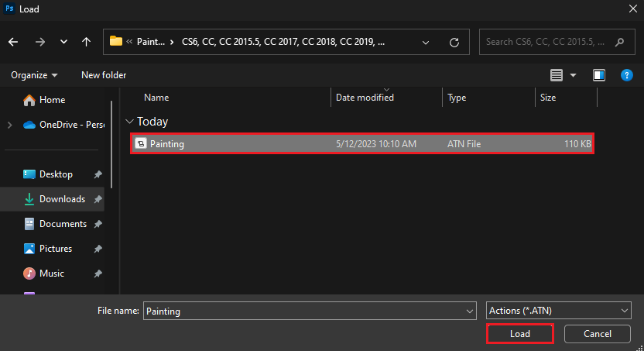Click the Back navigation arrow
The height and width of the screenshot is (351, 644).
(x=14, y=42)
